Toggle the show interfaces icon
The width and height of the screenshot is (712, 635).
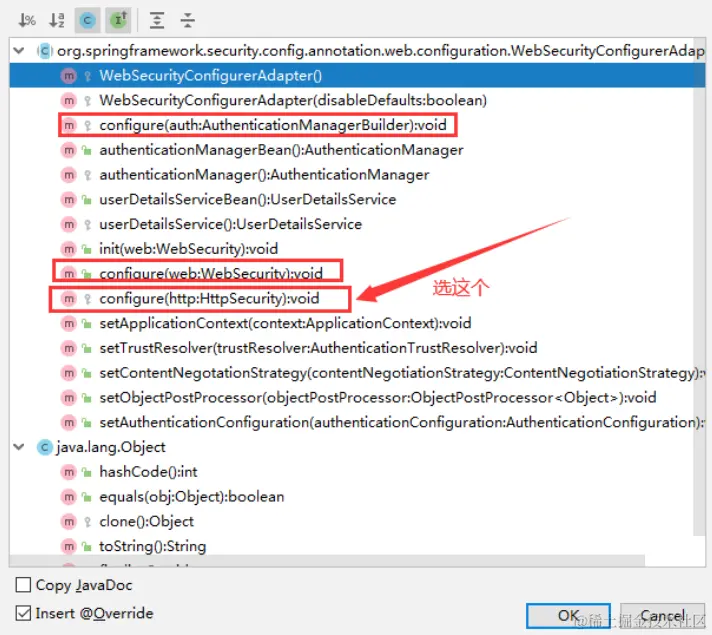[118, 20]
